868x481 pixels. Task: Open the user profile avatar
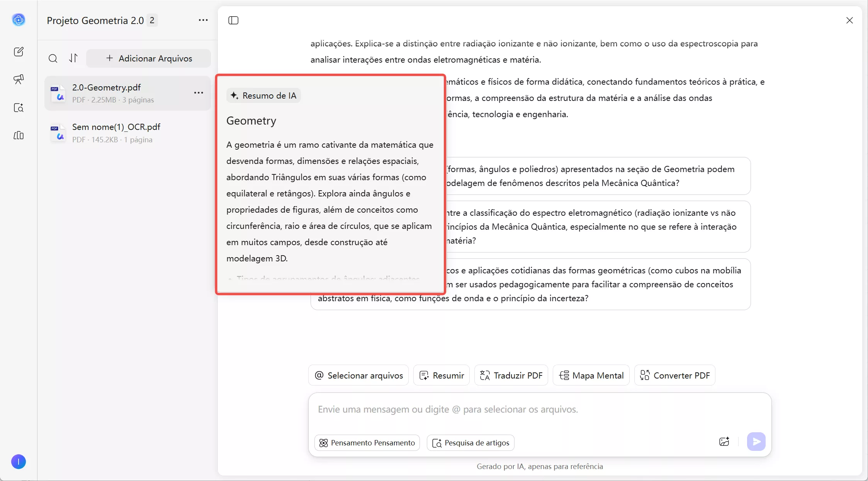pyautogui.click(x=18, y=462)
